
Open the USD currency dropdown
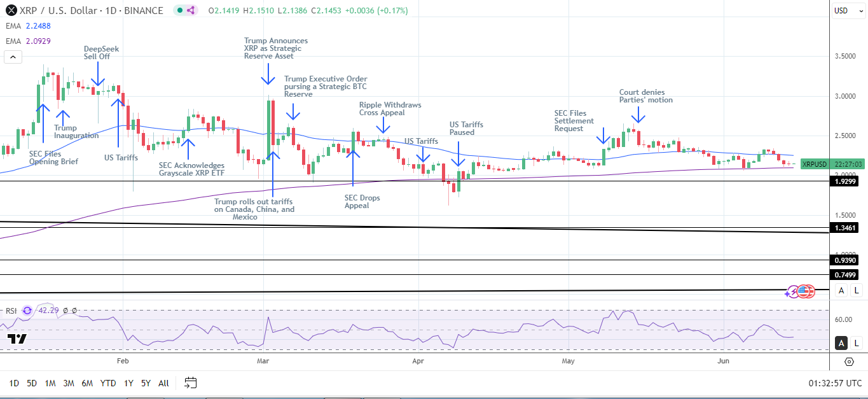[x=849, y=11]
